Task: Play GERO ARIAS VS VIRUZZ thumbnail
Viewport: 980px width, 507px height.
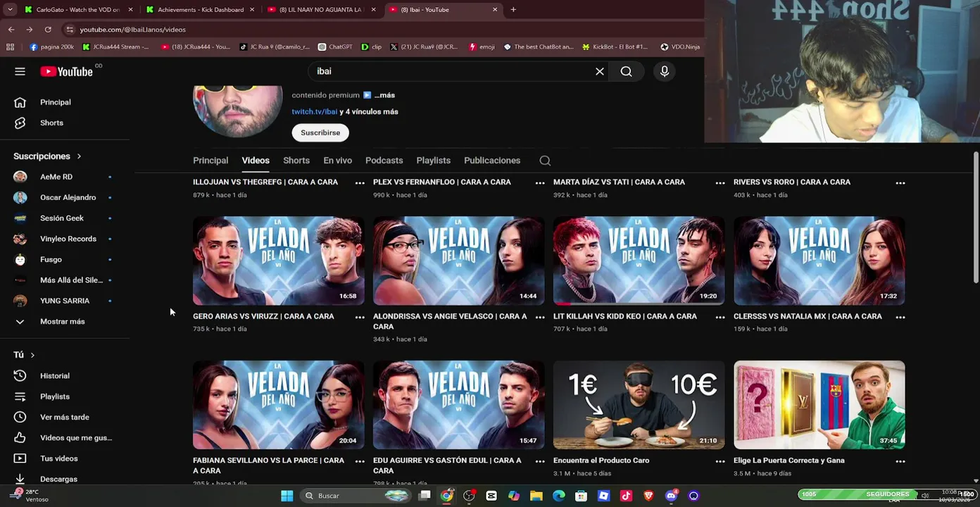Action: (279, 261)
